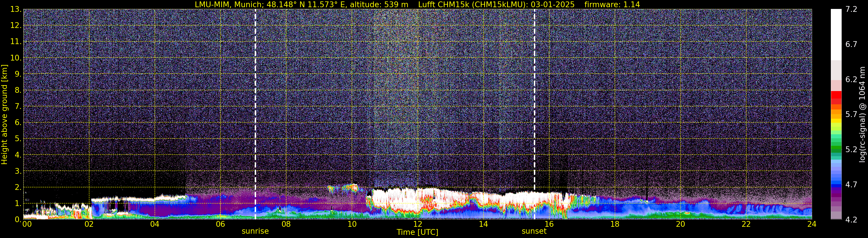The height and width of the screenshot is (238, 868).
Task: Click the height axis tick '1.'
Action: pos(18,203)
